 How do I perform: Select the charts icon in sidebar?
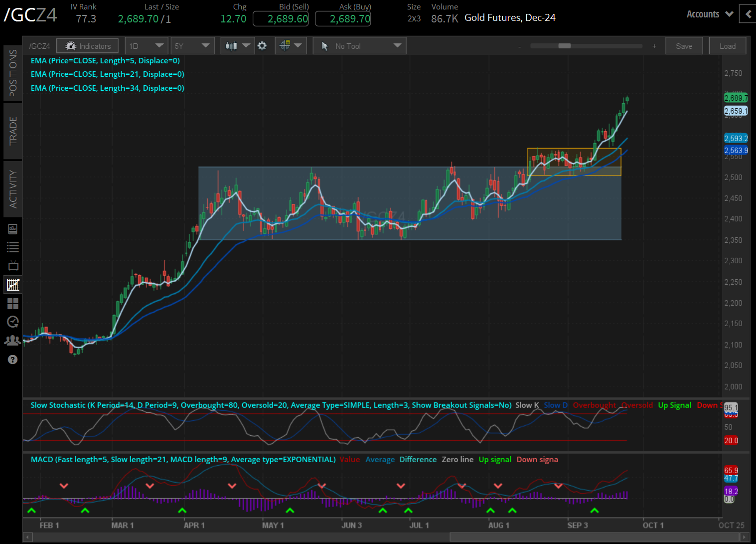click(13, 285)
